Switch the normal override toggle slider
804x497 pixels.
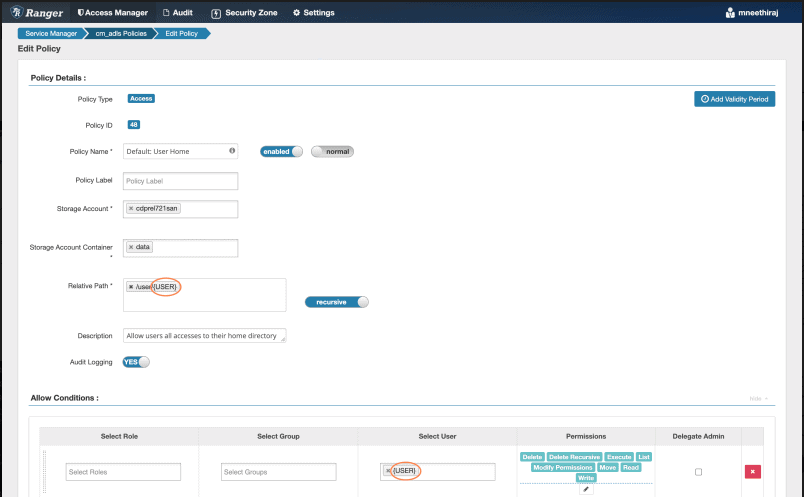click(x=333, y=152)
